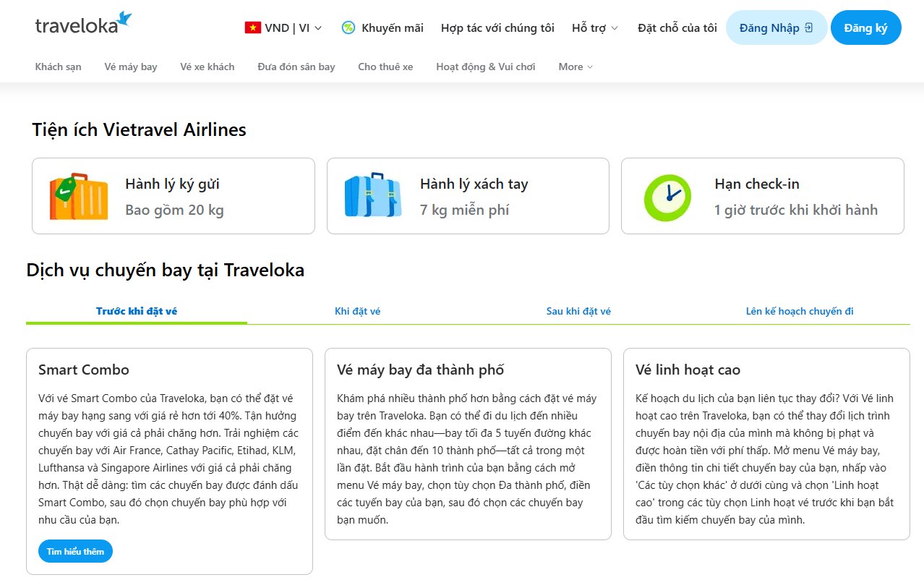Image resolution: width=924 pixels, height=580 pixels.
Task: Open the Vé linh hoạt cao card
Action: [x=766, y=444]
